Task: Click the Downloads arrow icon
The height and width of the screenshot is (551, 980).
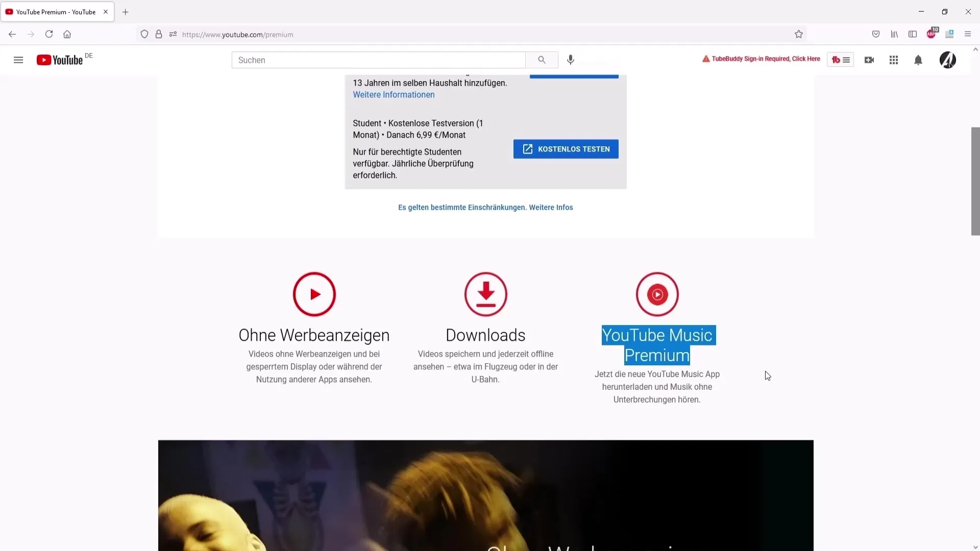Action: point(486,294)
